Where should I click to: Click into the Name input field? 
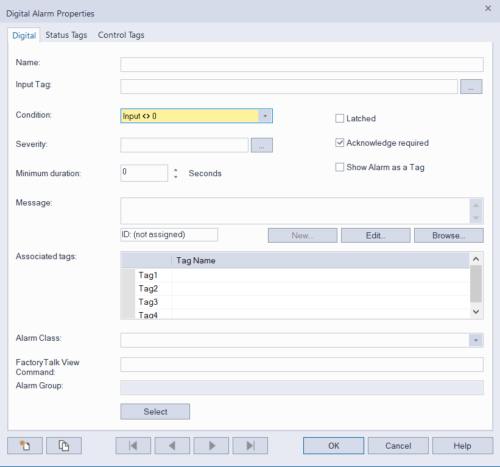tap(302, 64)
